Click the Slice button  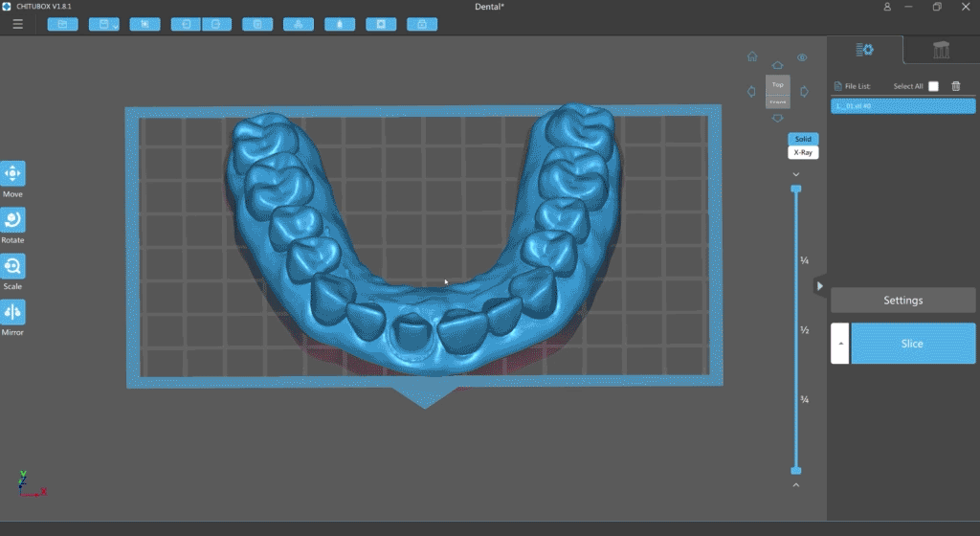912,344
